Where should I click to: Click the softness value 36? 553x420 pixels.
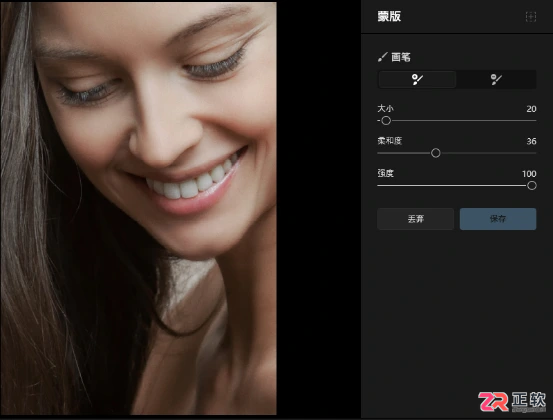[531, 141]
